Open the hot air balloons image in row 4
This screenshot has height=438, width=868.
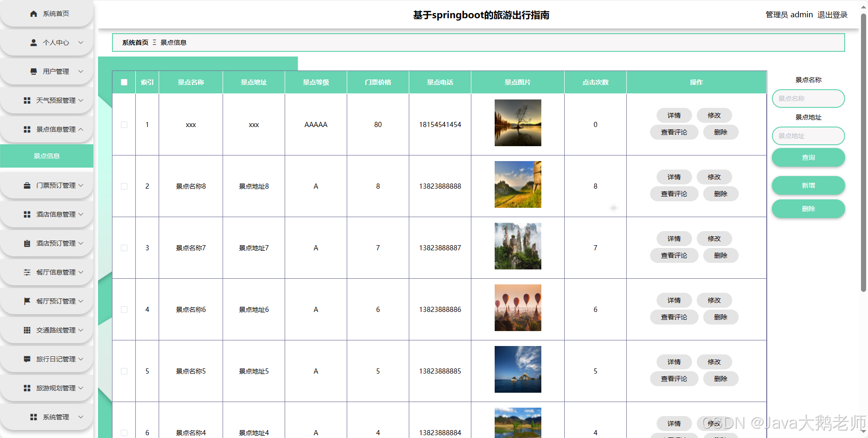pos(518,308)
